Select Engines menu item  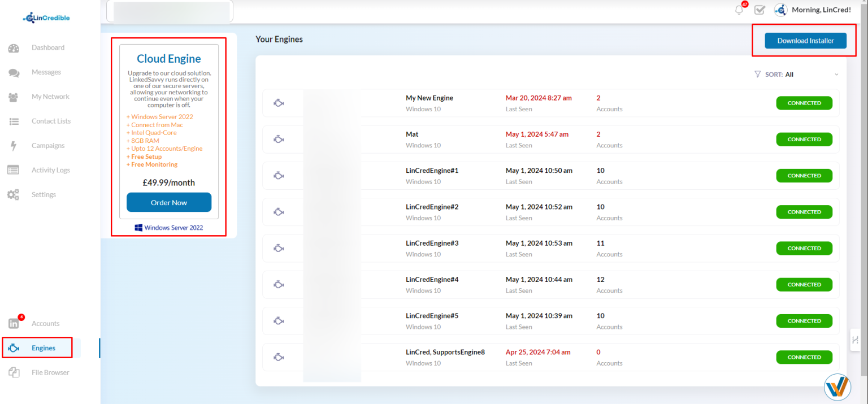(44, 348)
